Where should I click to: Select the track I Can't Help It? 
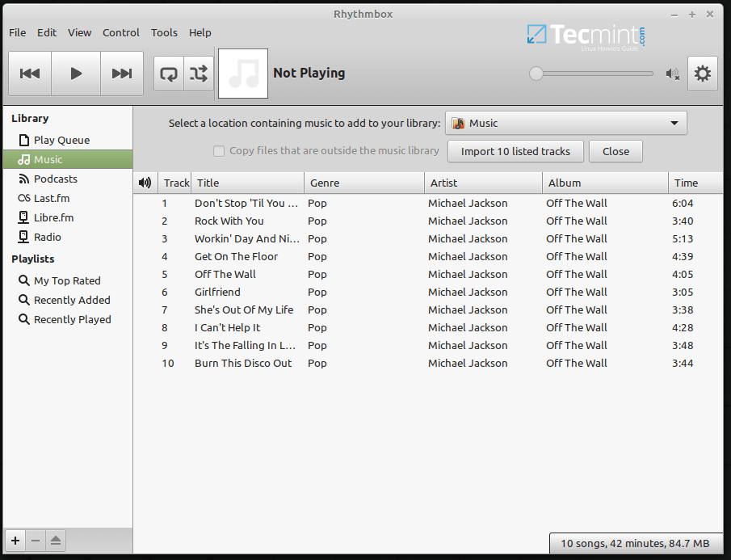pyautogui.click(x=428, y=328)
